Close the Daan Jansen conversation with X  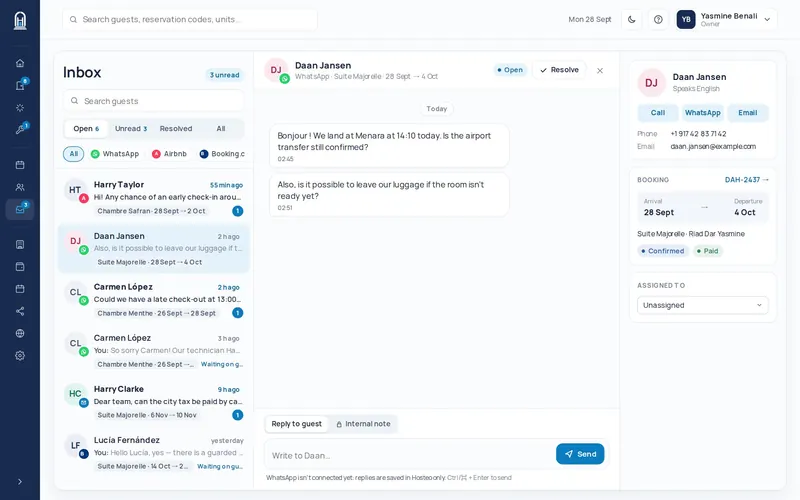coord(600,70)
